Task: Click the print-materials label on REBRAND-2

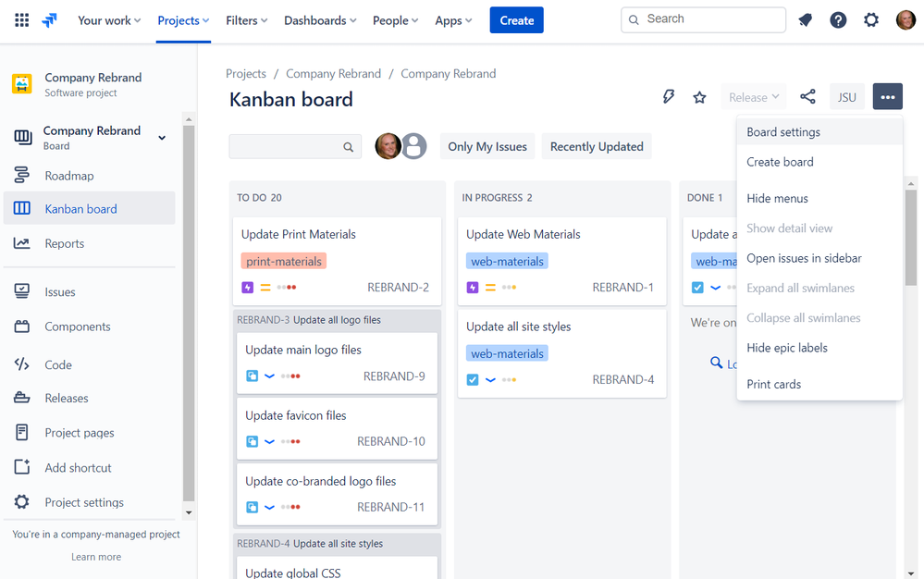Action: 283,261
